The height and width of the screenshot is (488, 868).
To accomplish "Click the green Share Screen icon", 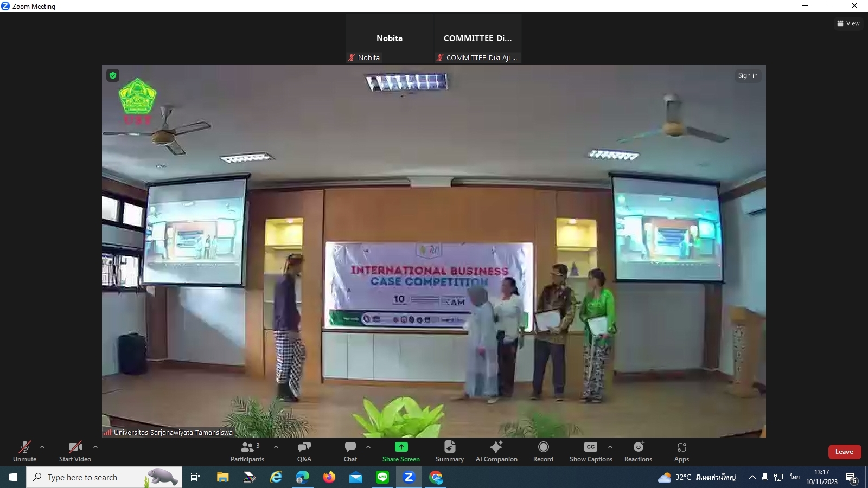I will tap(401, 447).
